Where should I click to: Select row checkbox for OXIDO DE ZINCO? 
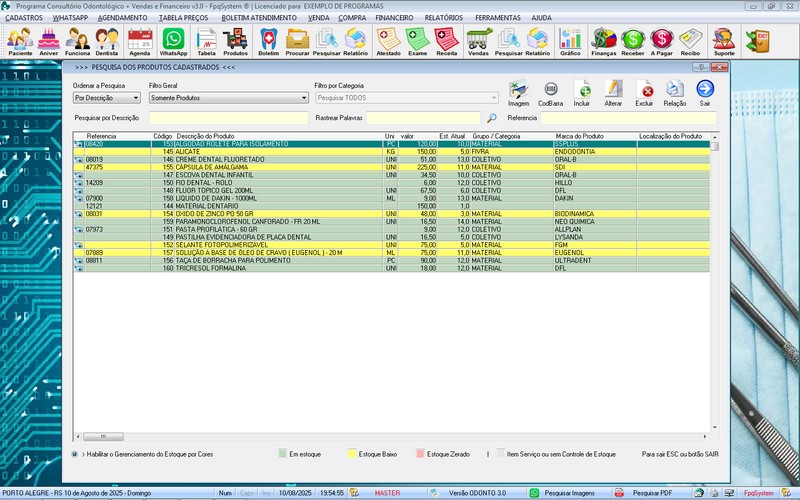coord(78,214)
